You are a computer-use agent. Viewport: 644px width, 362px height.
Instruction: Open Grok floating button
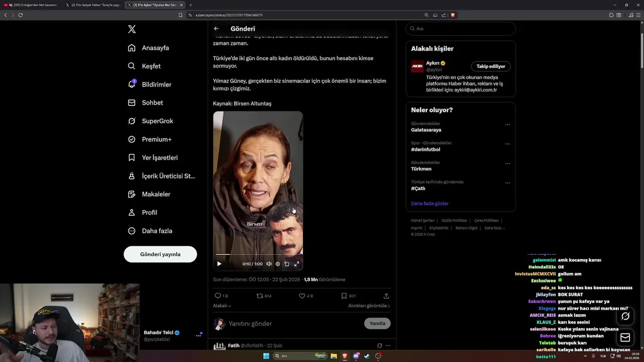[625, 316]
